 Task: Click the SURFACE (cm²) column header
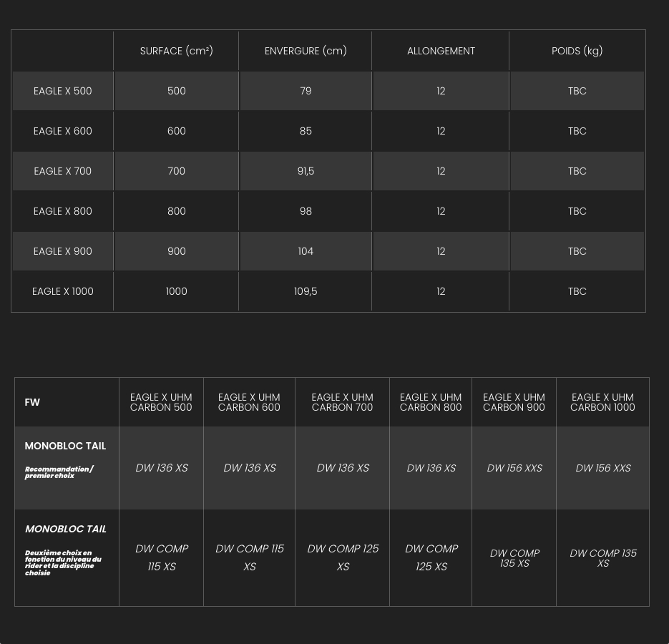coord(176,51)
